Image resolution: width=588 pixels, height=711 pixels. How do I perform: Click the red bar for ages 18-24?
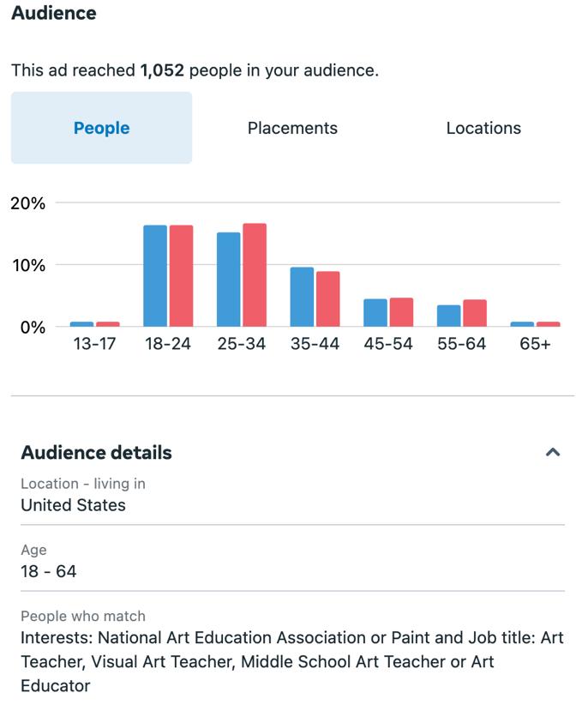[181, 276]
